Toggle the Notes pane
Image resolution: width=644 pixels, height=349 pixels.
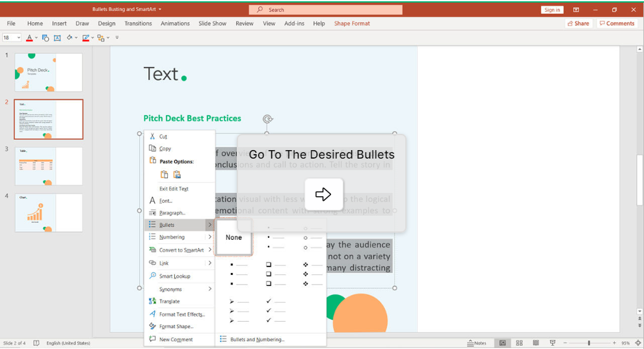[x=477, y=343]
